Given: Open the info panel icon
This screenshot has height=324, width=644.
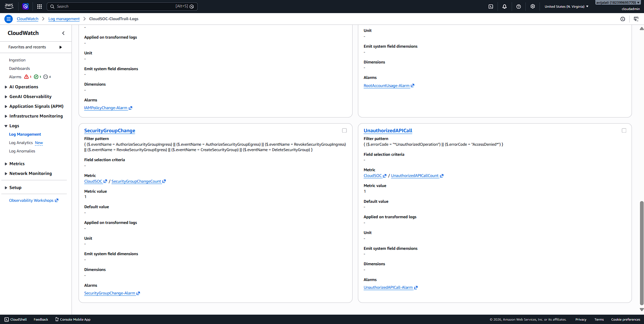Looking at the screenshot, I should coord(623,19).
